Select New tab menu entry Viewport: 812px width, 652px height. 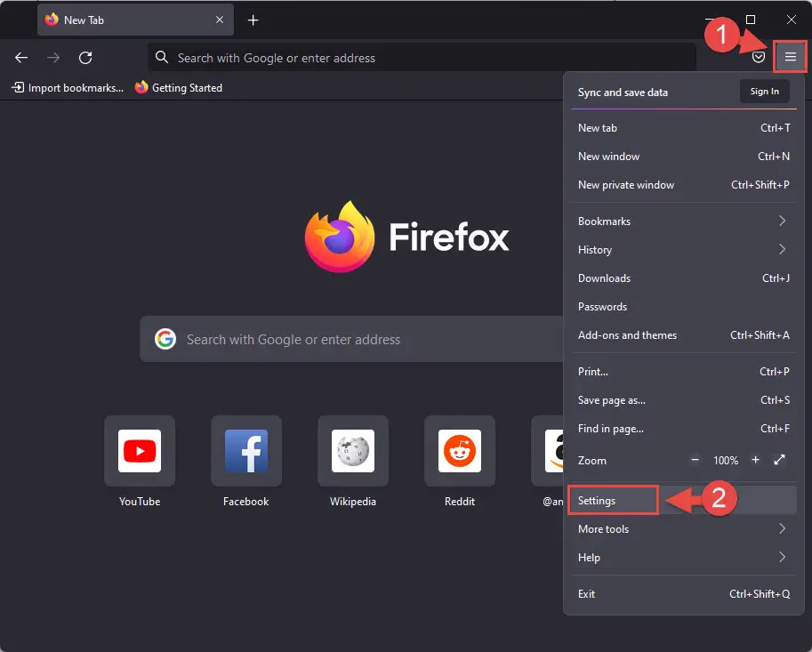point(684,128)
